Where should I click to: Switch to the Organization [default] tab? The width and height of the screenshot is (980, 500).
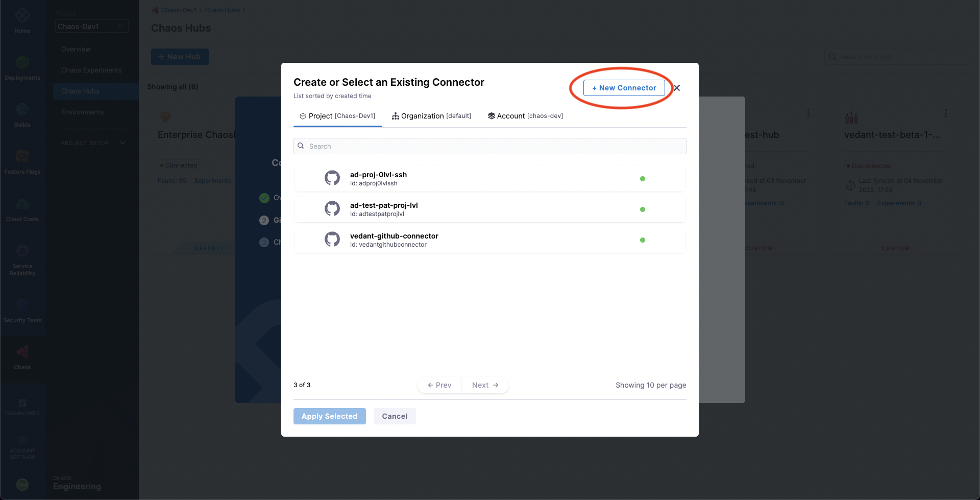pyautogui.click(x=431, y=116)
